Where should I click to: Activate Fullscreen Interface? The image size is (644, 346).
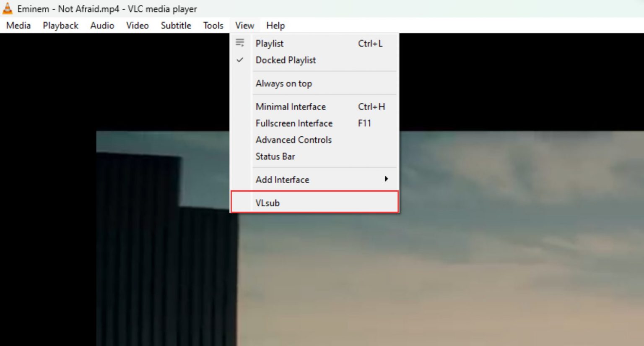point(294,123)
